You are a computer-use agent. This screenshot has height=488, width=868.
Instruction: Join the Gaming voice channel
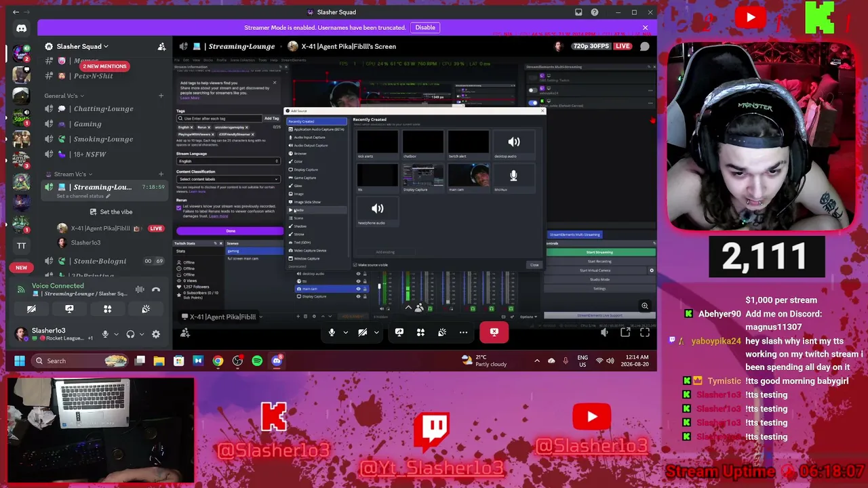(x=103, y=124)
